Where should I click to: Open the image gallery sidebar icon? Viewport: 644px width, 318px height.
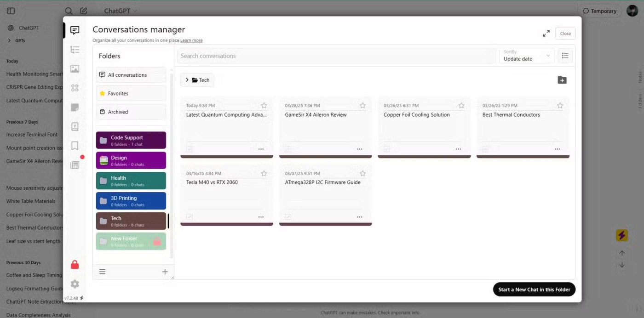tap(75, 69)
